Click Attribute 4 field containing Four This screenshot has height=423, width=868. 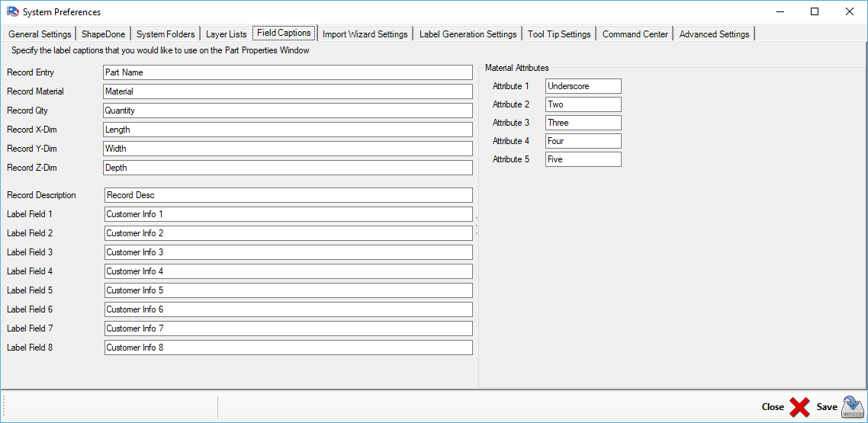(583, 141)
